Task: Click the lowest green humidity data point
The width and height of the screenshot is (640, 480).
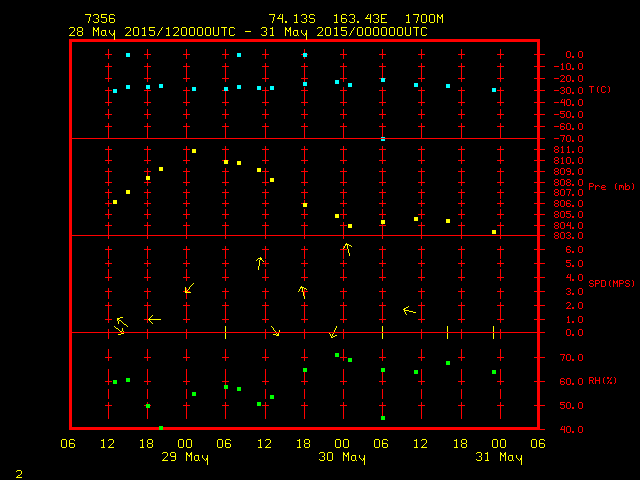Action: click(x=161, y=428)
